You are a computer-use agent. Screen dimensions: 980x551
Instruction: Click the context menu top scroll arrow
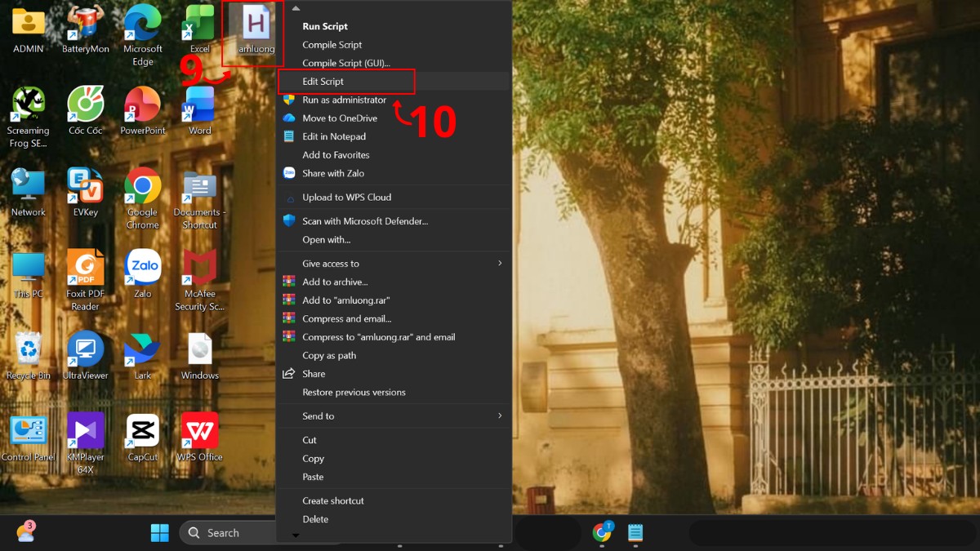tap(296, 8)
